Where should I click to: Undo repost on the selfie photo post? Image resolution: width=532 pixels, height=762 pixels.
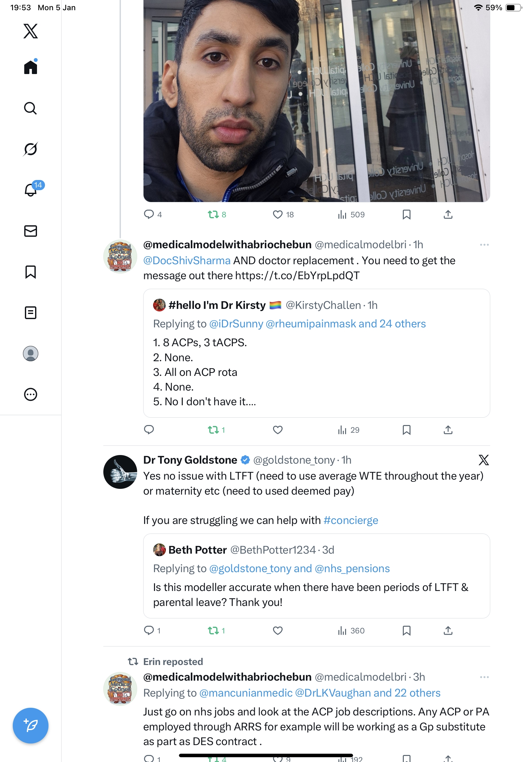pyautogui.click(x=213, y=215)
